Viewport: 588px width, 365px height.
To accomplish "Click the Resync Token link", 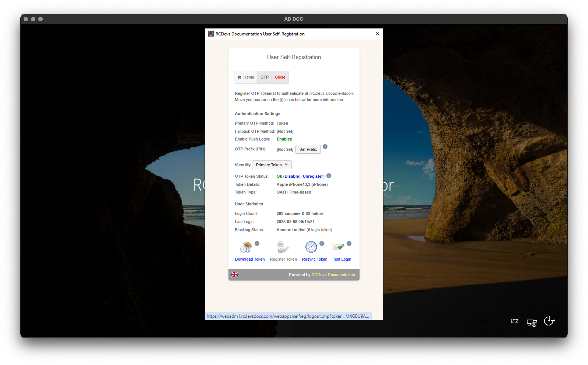I will coord(315,259).
